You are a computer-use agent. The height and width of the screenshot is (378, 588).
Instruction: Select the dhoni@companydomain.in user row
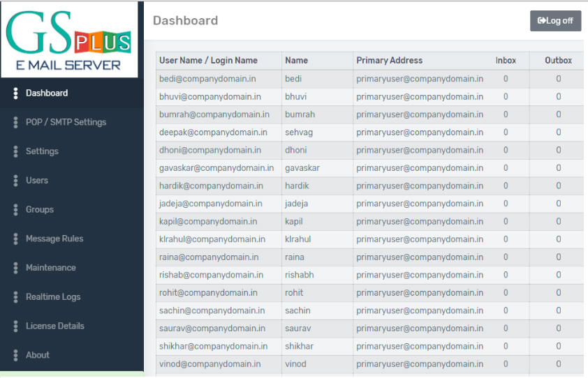pos(210,150)
